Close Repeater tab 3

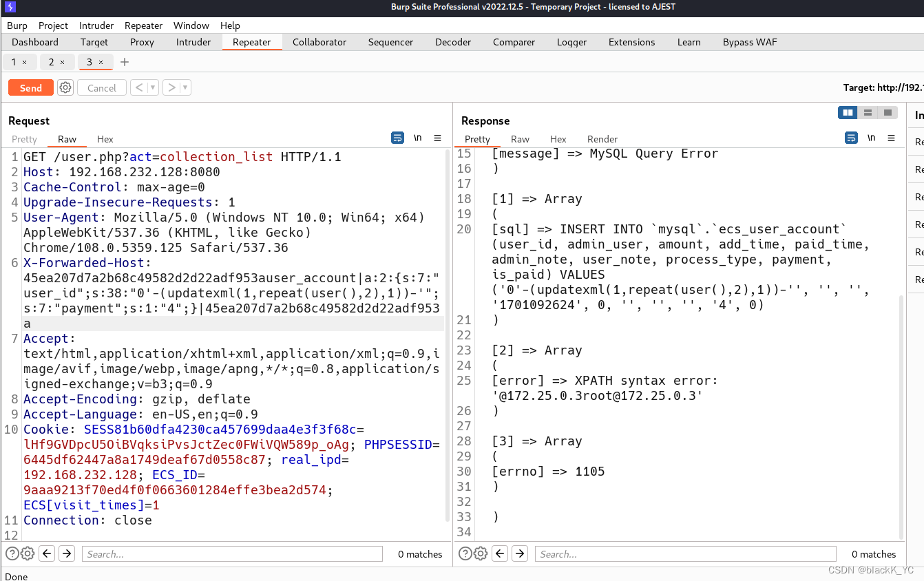pos(101,62)
